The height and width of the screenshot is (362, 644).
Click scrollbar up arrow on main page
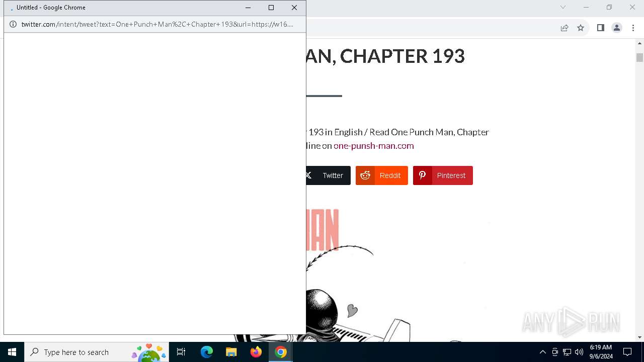(639, 44)
